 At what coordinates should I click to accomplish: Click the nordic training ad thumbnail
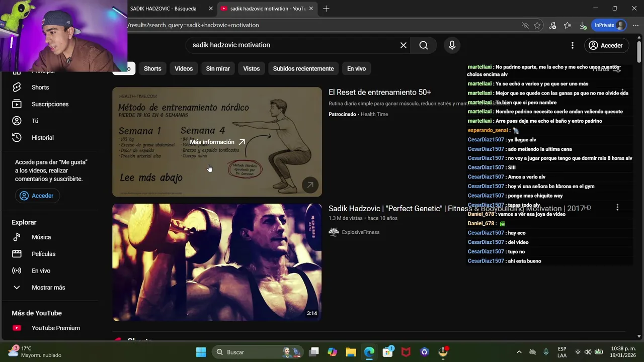(x=217, y=142)
